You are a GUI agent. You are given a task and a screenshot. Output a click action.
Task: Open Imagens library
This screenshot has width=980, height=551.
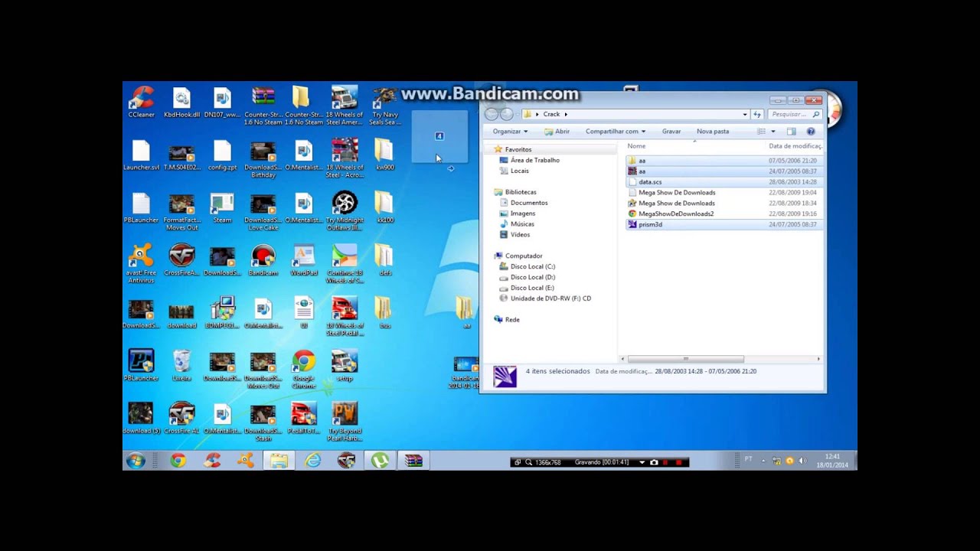522,214
